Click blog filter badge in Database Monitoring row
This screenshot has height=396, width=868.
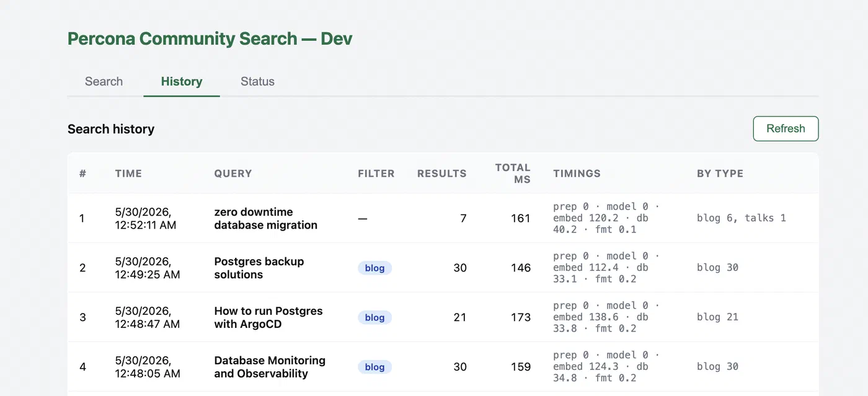[x=374, y=367]
